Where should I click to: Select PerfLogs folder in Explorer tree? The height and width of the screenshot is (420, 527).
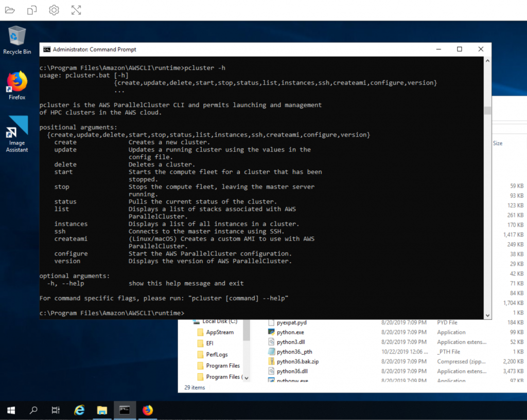tap(213, 354)
